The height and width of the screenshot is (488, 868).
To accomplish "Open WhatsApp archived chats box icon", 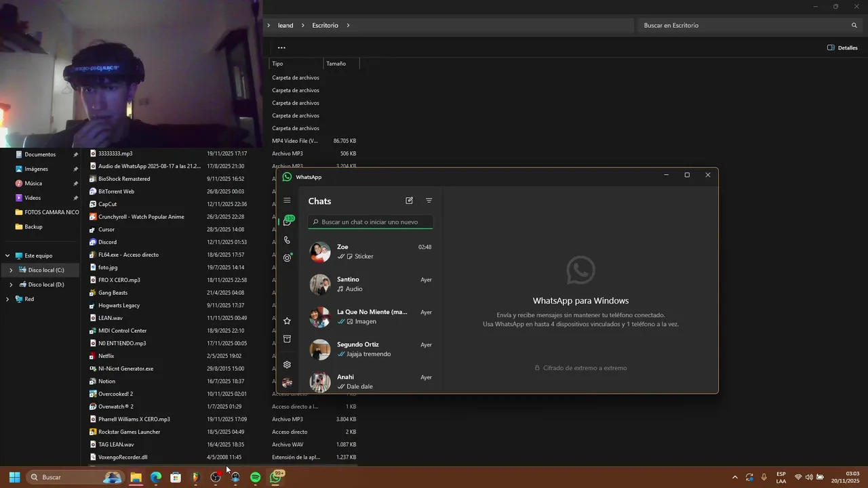I will [x=287, y=339].
